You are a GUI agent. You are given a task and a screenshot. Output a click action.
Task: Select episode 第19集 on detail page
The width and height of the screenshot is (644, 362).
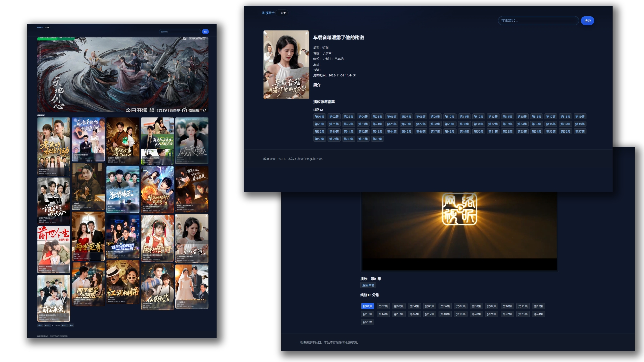(x=580, y=117)
